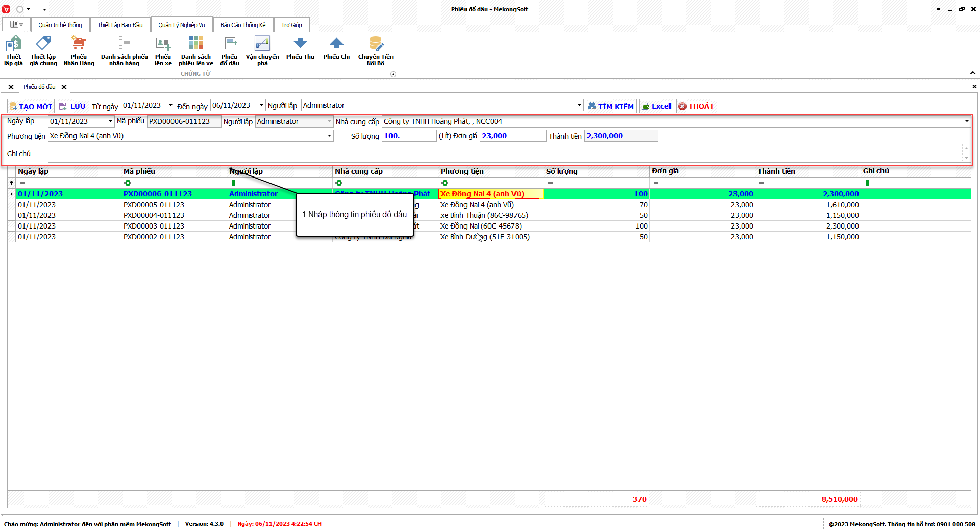
Task: Switch to the Báo Cáo Thống Kê tab
Action: (243, 25)
